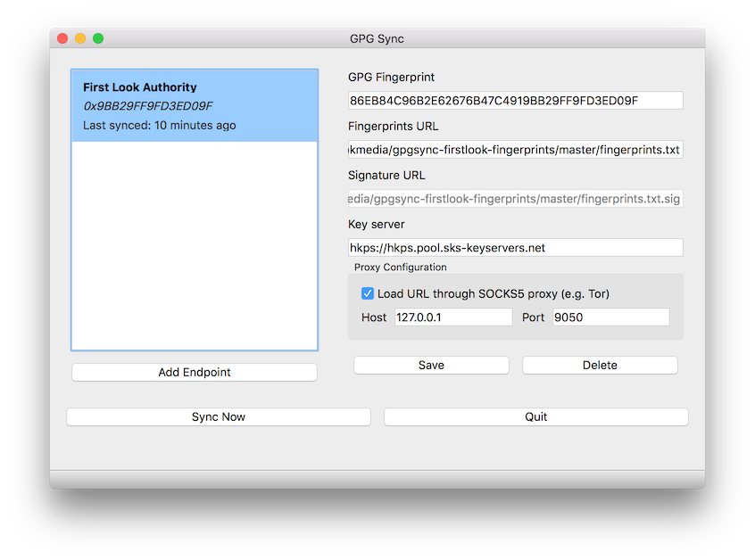Click the Host label

tap(374, 317)
